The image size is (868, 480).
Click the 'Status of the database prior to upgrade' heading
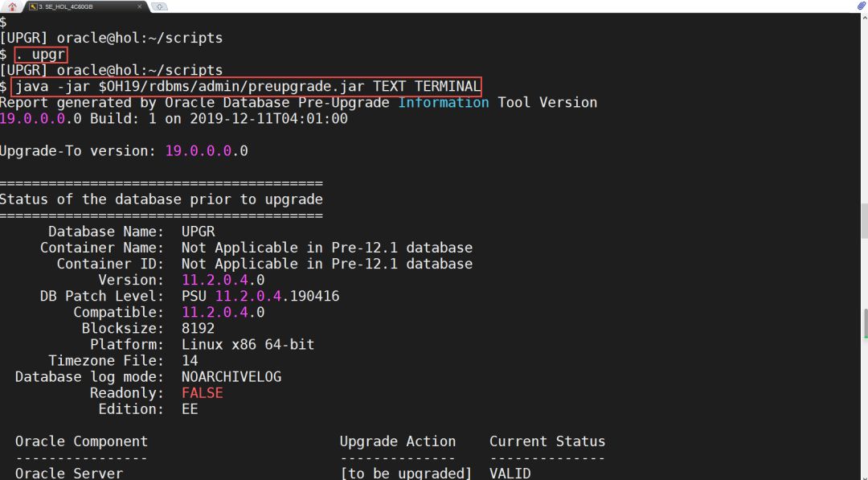click(x=161, y=199)
